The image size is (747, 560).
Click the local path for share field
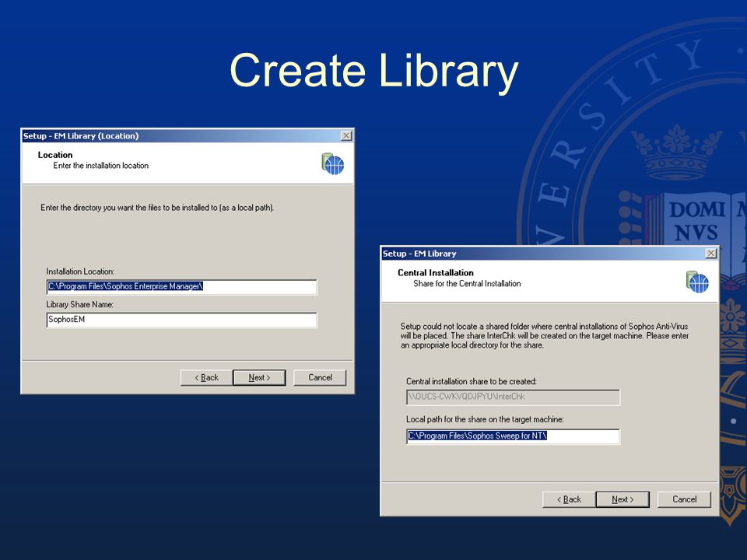pos(513,436)
